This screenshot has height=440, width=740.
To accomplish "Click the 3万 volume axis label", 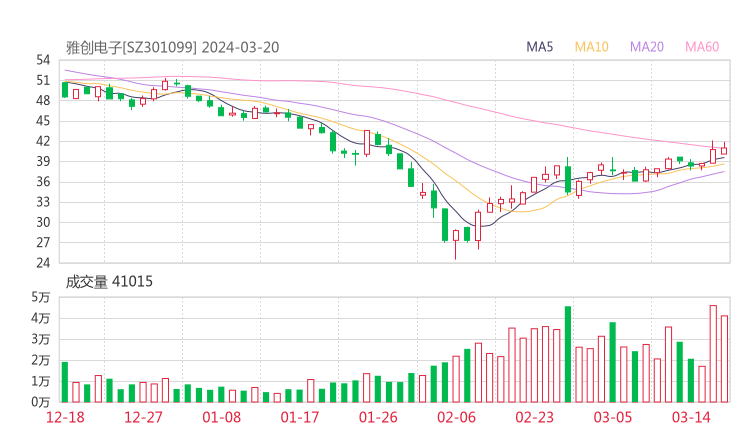I will (41, 339).
